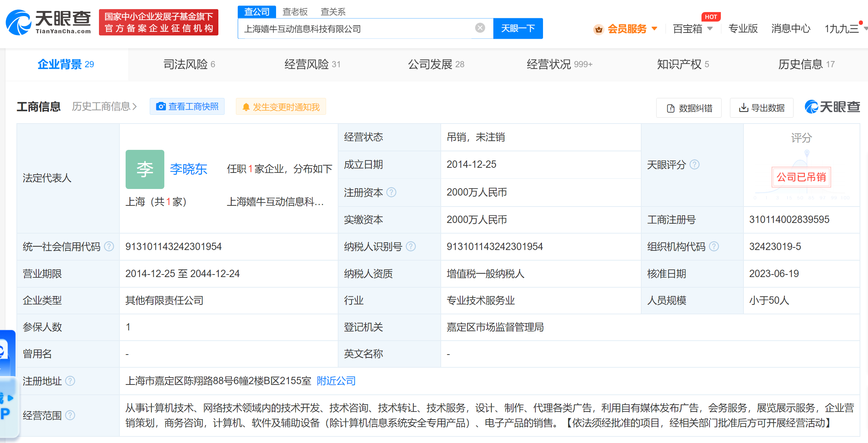Click the 组织机构代码 value 32423019-5

point(775,247)
